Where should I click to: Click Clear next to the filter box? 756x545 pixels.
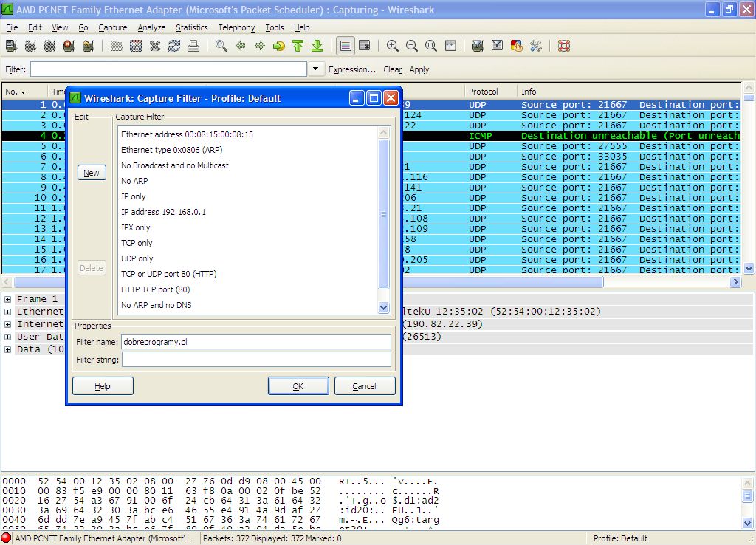[x=393, y=69]
